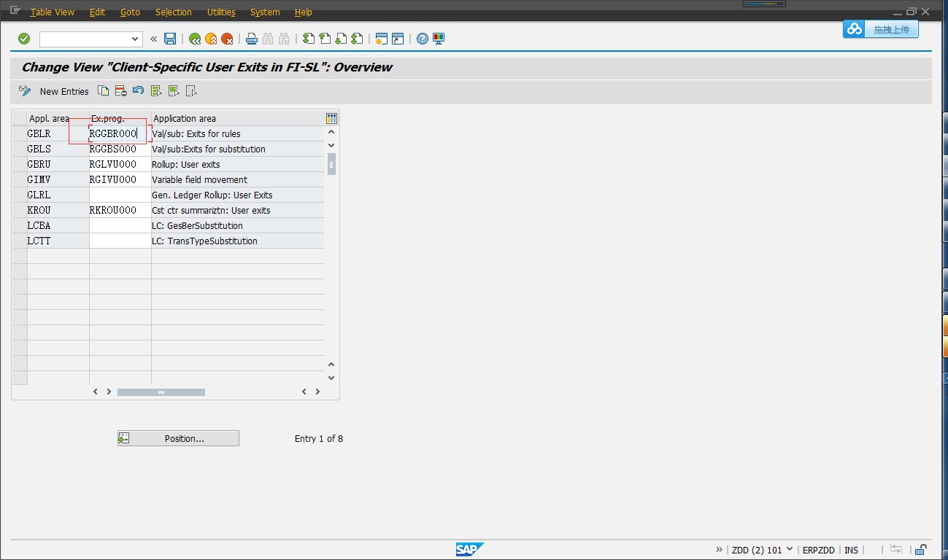The image size is (948, 560).
Task: Click the Undo icon
Action: coord(138,90)
